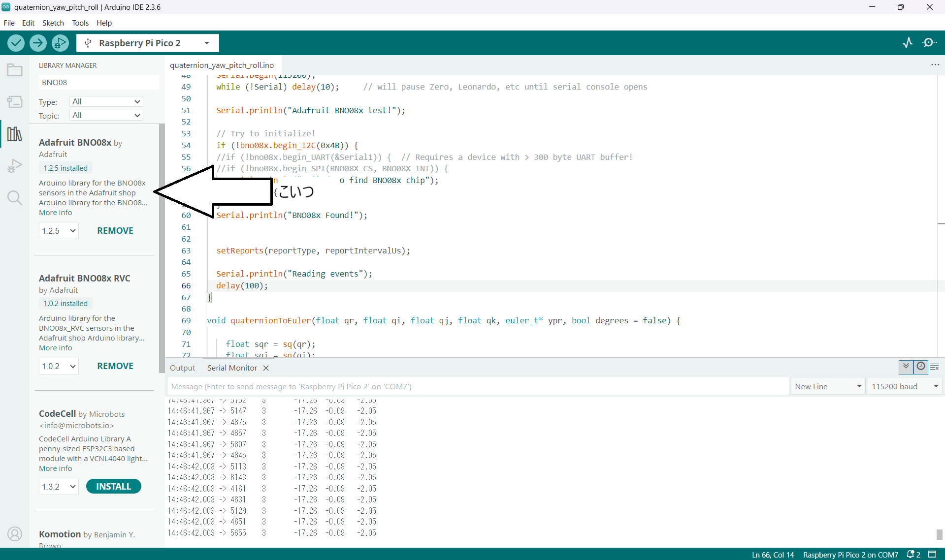Open the Sketch menu
Viewport: 945px width, 560px height.
tap(53, 23)
